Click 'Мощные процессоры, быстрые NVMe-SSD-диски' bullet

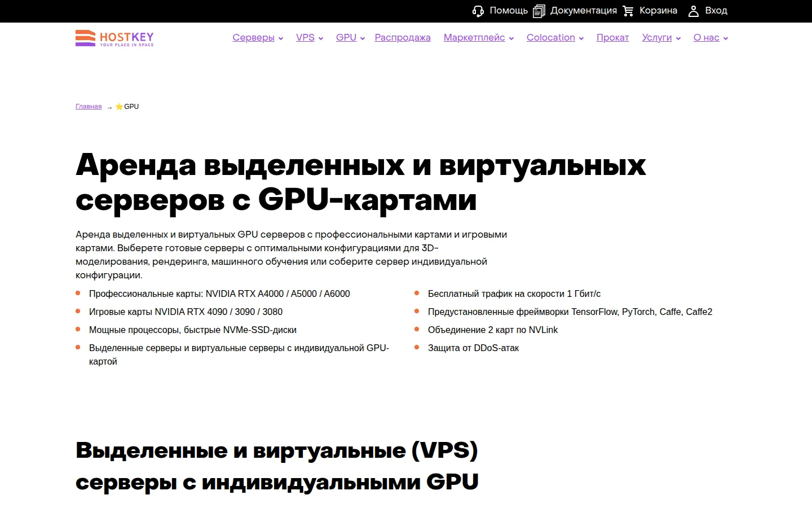point(193,330)
